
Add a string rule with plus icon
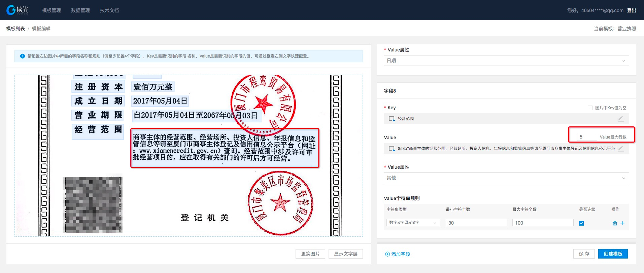point(622,223)
